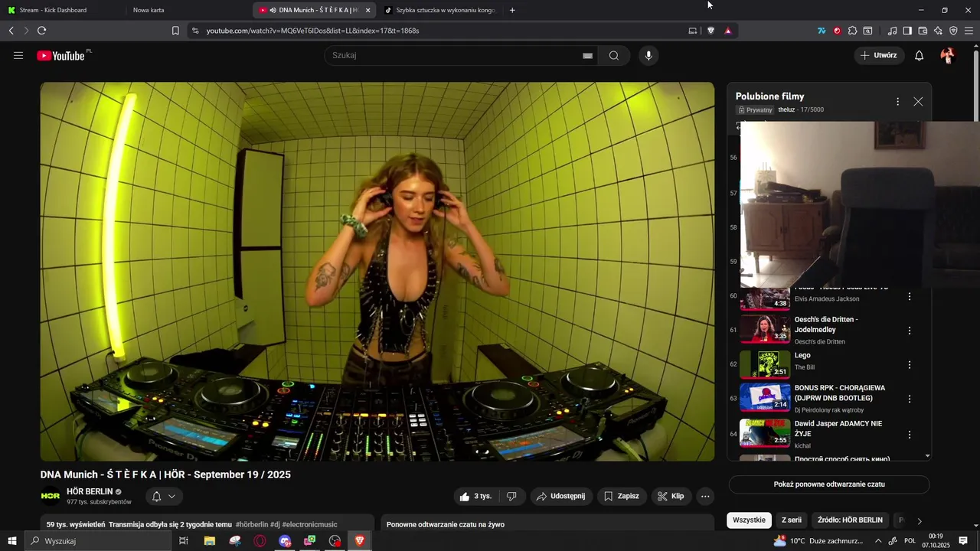
Task: Open Windows Start menu
Action: click(x=11, y=541)
